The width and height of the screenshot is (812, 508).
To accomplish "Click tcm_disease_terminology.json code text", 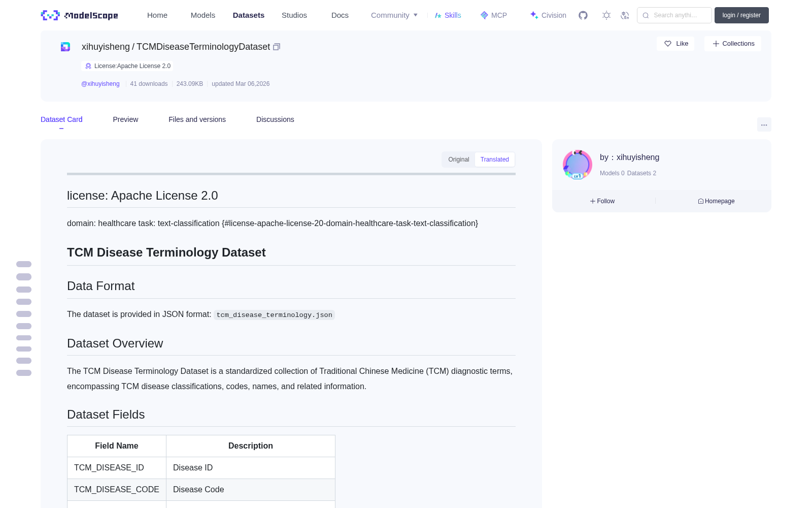I will (274, 315).
